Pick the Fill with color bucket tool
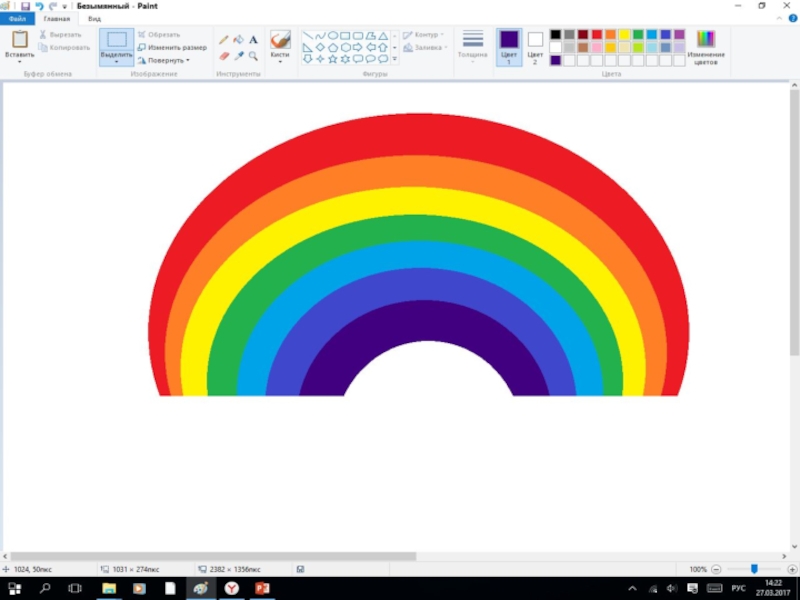 tap(238, 40)
